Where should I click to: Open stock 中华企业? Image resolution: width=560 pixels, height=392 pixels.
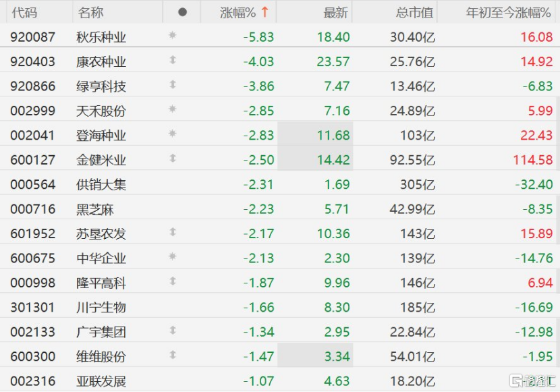tap(101, 258)
